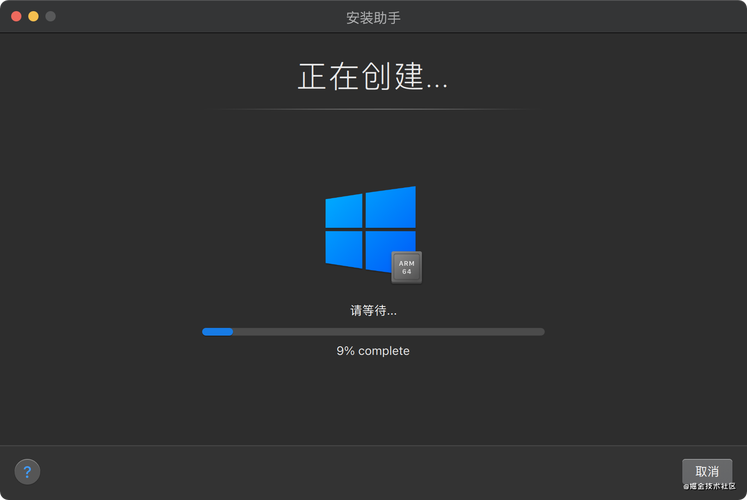Viewport: 747px width, 500px height.
Task: Click the ARM 64 chip badge
Action: (x=406, y=267)
